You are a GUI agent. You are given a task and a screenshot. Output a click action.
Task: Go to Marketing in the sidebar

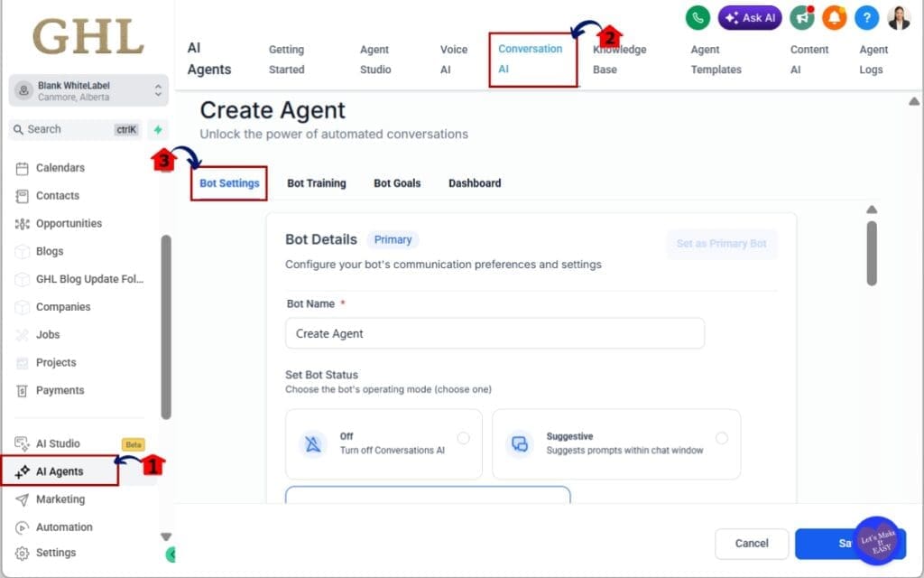point(60,499)
